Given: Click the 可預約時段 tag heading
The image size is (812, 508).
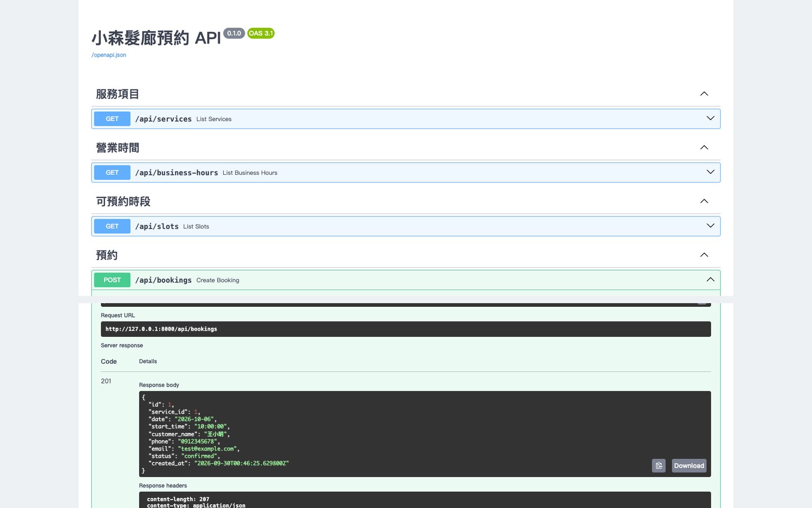Looking at the screenshot, I should (x=123, y=202).
